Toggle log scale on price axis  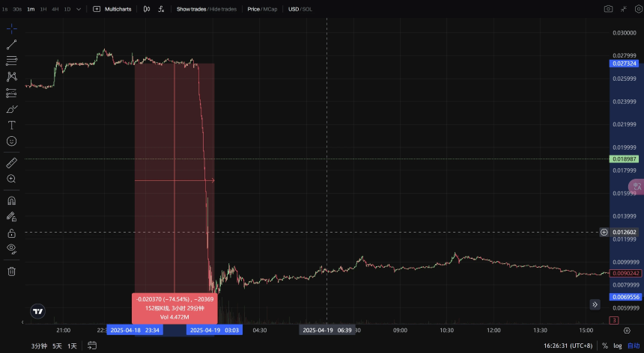(619, 346)
